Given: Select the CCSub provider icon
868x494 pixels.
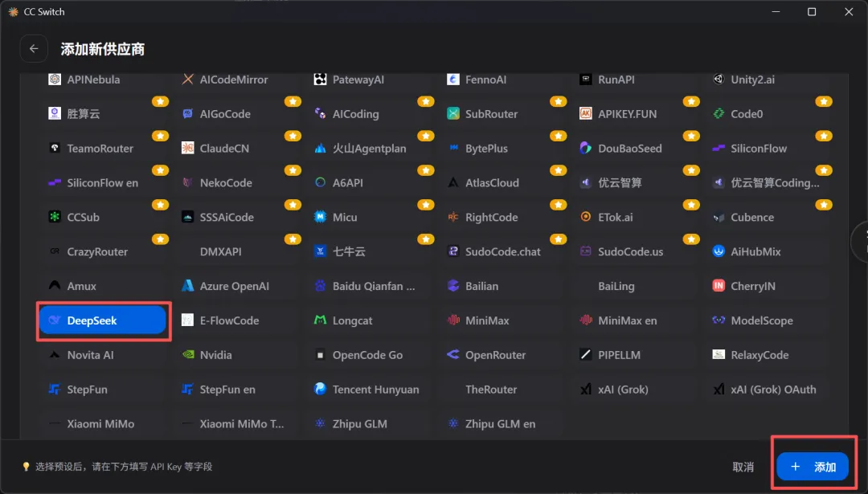Looking at the screenshot, I should pos(55,217).
